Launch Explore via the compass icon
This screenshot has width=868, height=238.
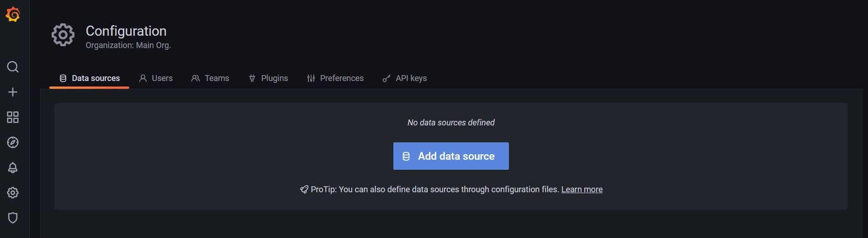click(x=13, y=142)
